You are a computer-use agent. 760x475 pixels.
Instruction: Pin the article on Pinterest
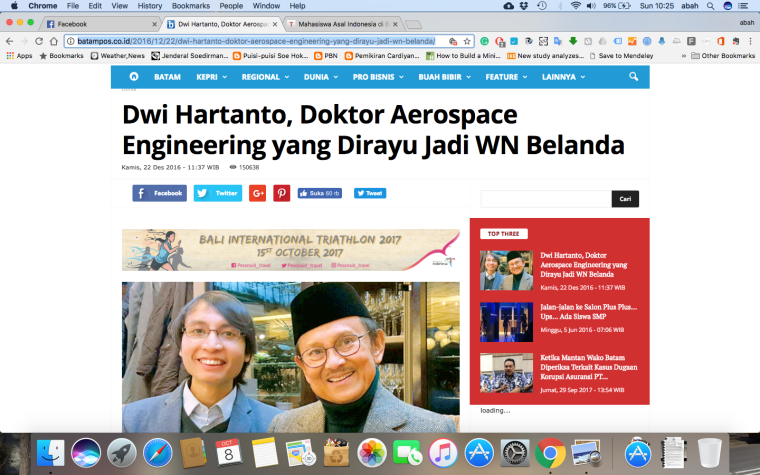pos(282,193)
